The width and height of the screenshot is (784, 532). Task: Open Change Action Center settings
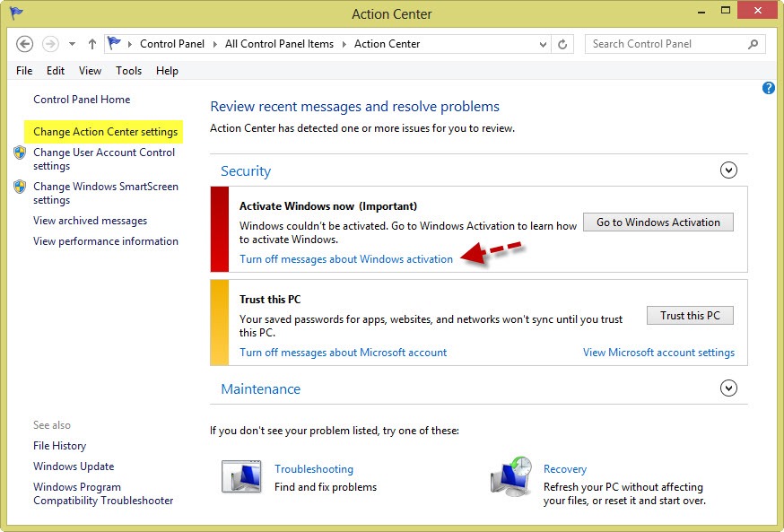coord(106,132)
